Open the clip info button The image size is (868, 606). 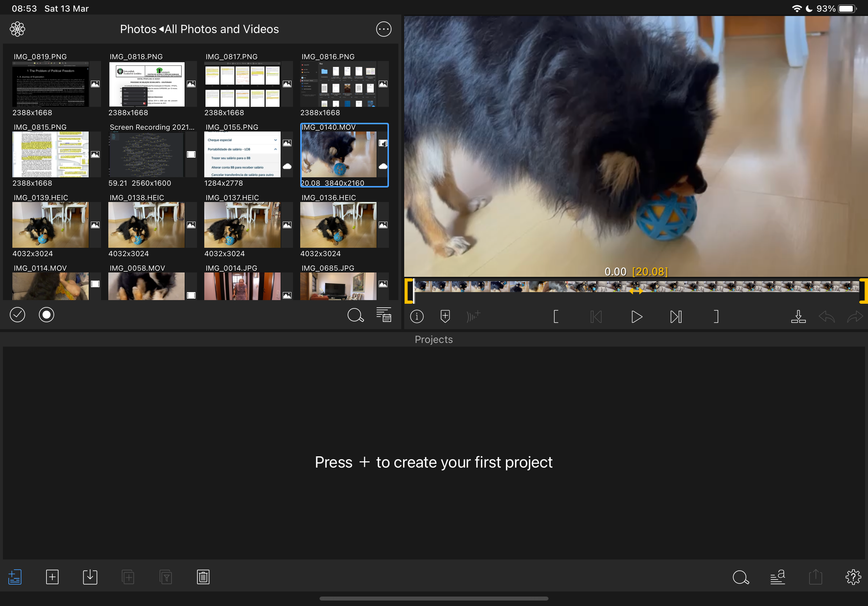[417, 316]
